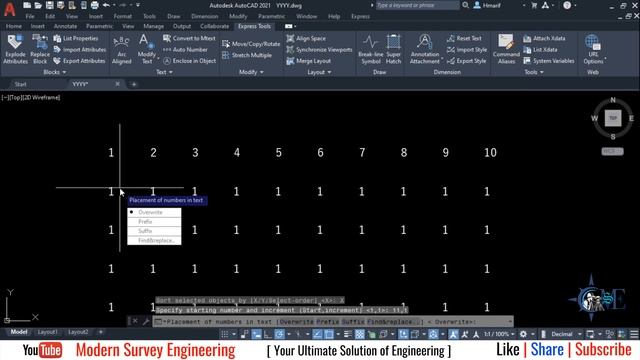Click command line input field

333,322
